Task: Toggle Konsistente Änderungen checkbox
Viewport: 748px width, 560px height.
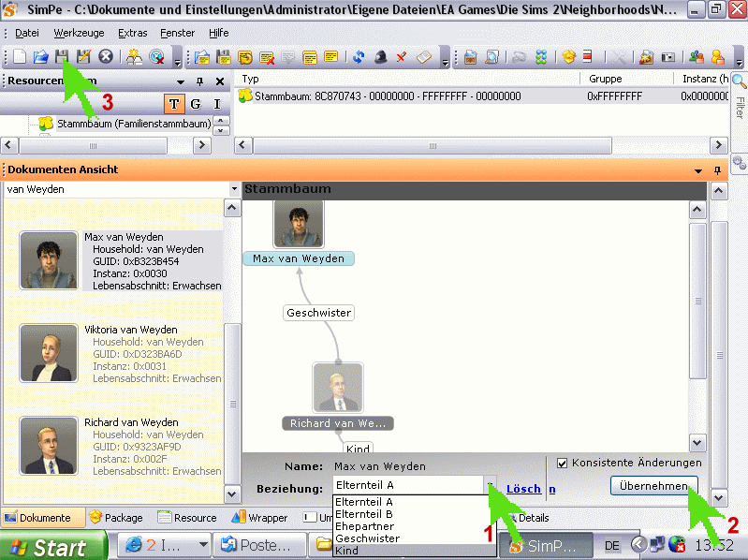Action: point(562,463)
